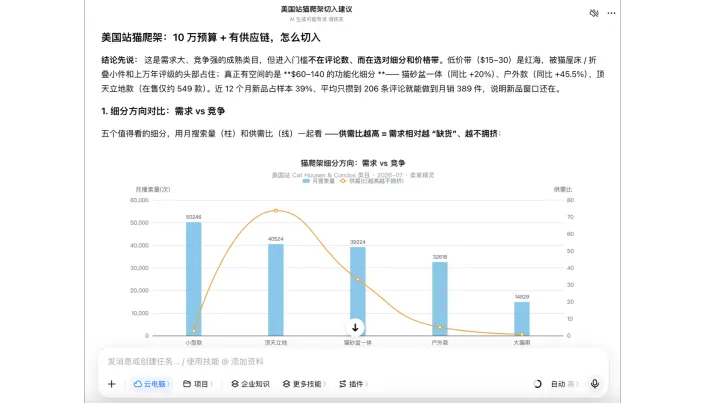720x403 pixels.
Task: Add an attachment with the plus icon
Action: pos(112,384)
